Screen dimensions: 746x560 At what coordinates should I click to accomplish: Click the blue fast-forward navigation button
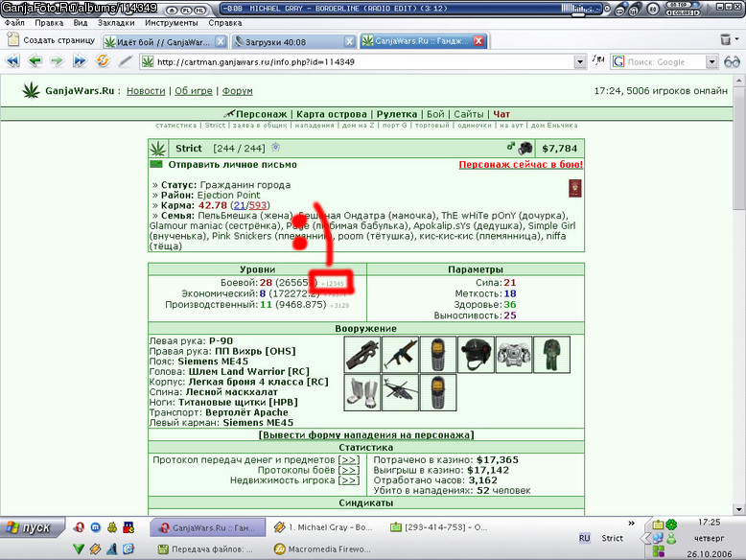tap(80, 61)
